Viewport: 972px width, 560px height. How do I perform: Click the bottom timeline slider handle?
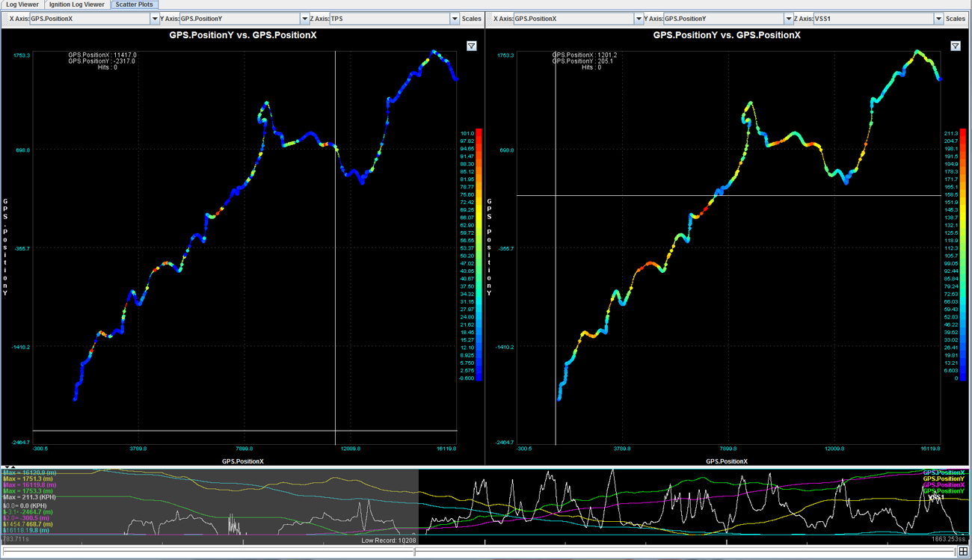415,552
